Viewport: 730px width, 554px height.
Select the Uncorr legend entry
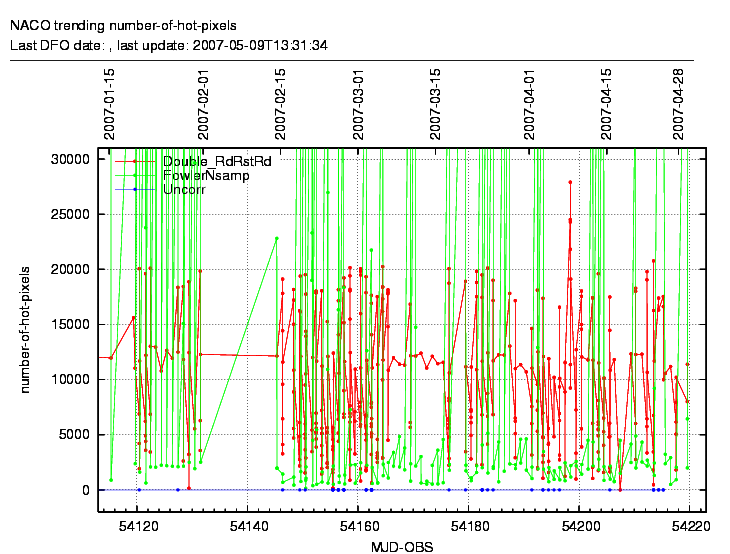[182, 189]
